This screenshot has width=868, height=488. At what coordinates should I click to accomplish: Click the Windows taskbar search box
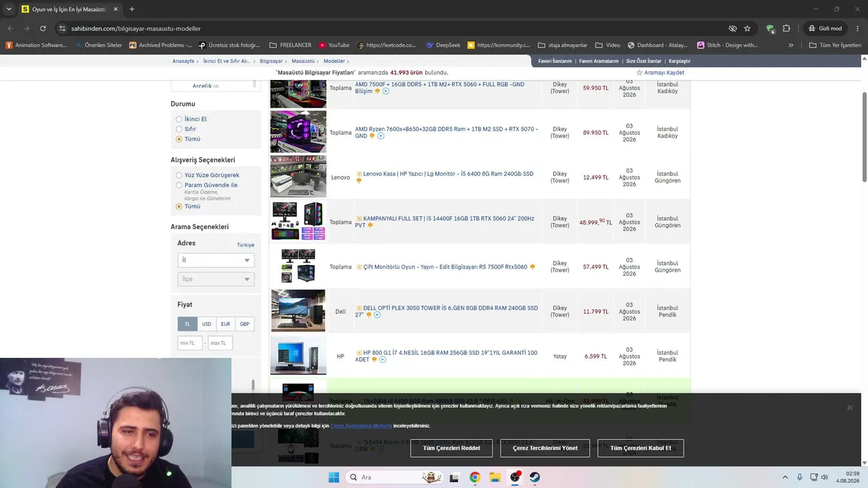tap(394, 477)
